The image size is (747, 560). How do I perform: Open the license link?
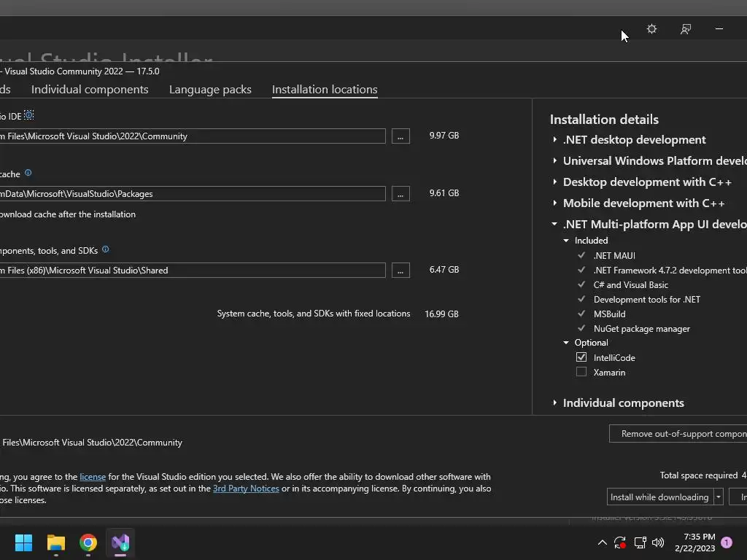[x=93, y=477]
